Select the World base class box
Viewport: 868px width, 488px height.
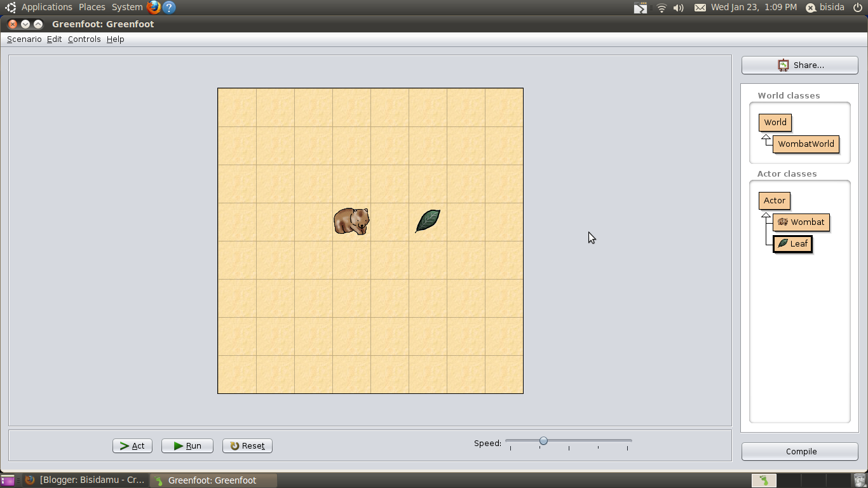[775, 123]
